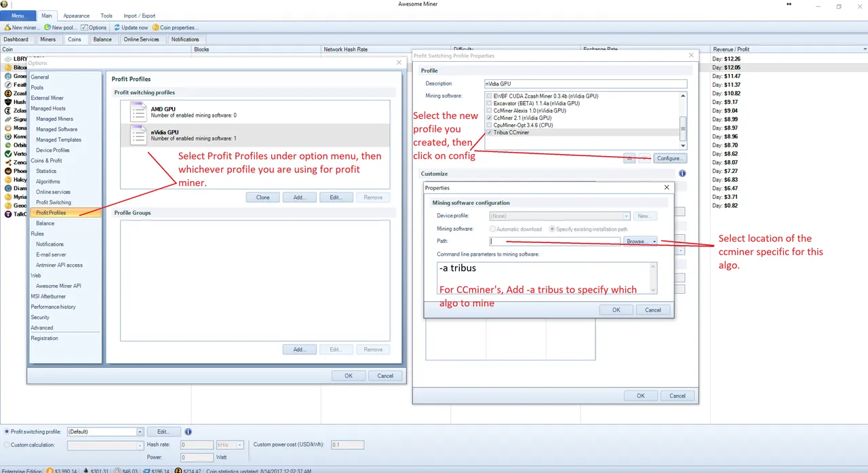
Task: Click the Custom power cost input field
Action: (347, 445)
